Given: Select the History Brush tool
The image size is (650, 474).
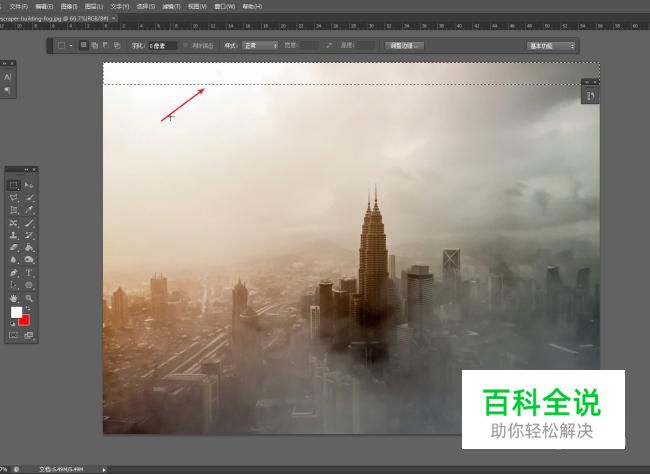Looking at the screenshot, I should (29, 235).
